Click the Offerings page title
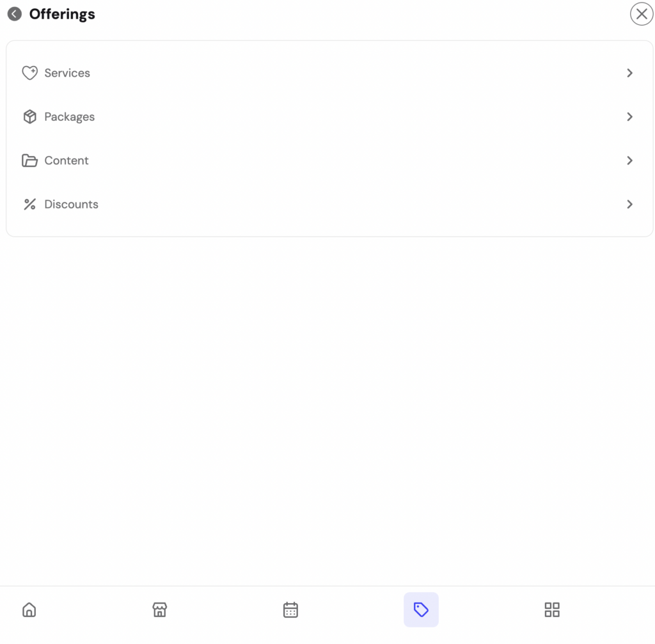This screenshot has width=655, height=644. (62, 14)
